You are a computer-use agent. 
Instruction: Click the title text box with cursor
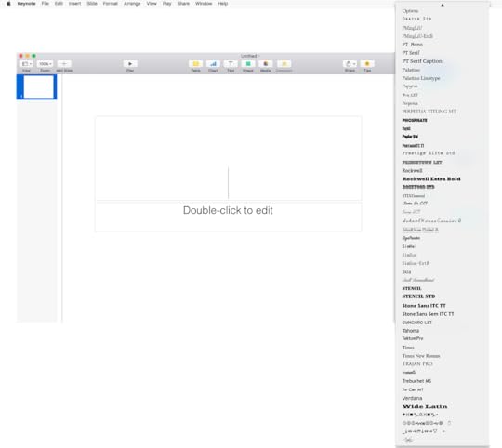click(x=228, y=158)
